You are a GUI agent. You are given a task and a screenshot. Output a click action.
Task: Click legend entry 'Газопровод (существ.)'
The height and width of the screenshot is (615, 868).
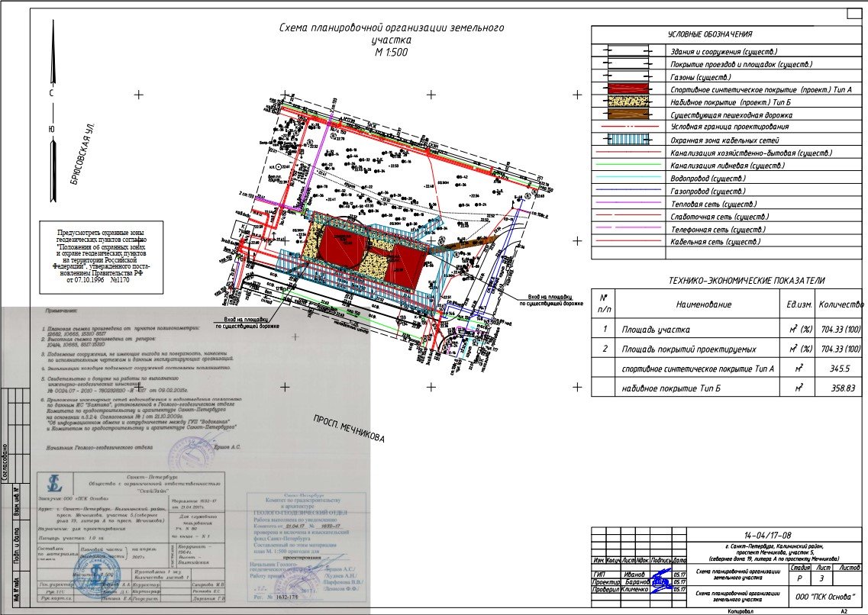tap(708, 192)
